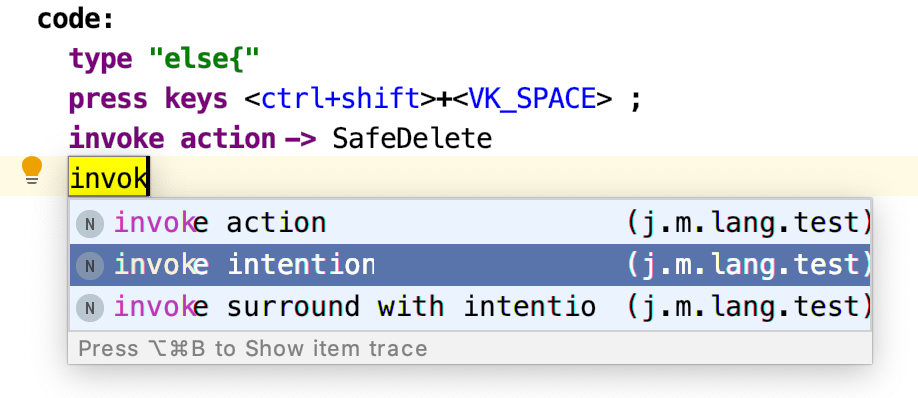918x398 pixels.
Task: Click the N icon beside invoke action
Action: tap(90, 224)
